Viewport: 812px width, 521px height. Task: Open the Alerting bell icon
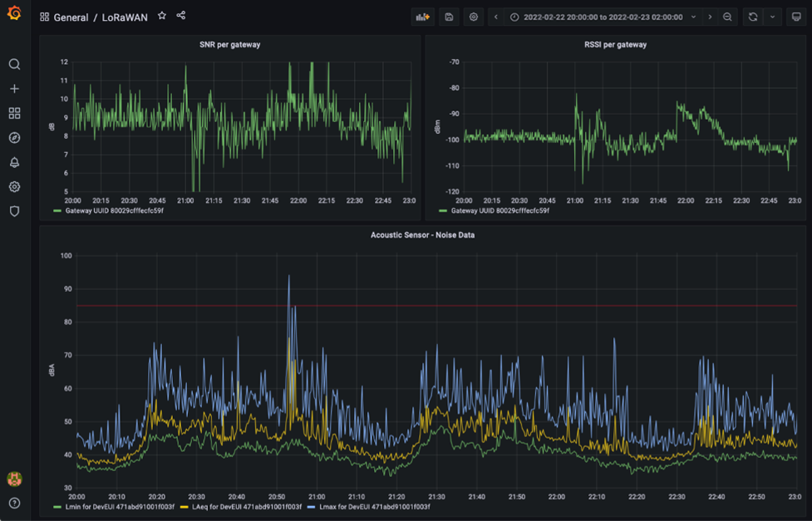click(14, 162)
